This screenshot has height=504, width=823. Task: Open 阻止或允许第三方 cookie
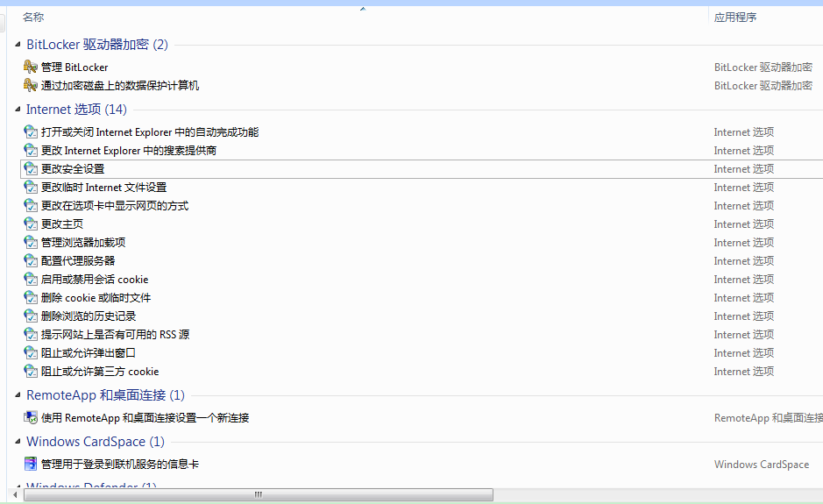100,371
